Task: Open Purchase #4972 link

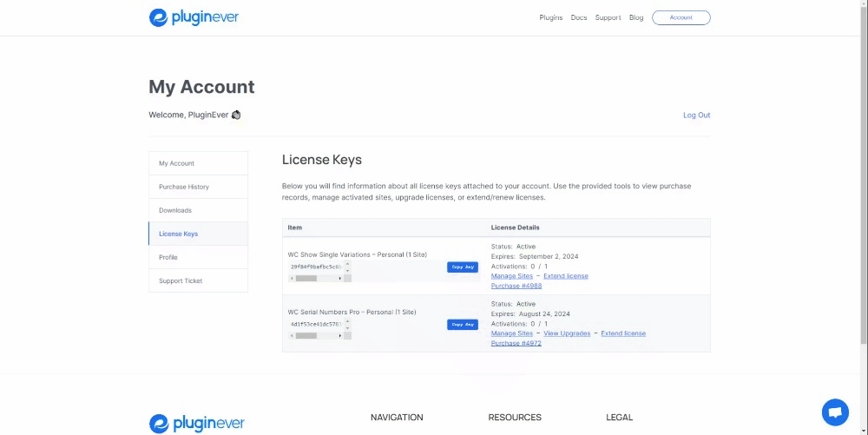Action: (516, 343)
